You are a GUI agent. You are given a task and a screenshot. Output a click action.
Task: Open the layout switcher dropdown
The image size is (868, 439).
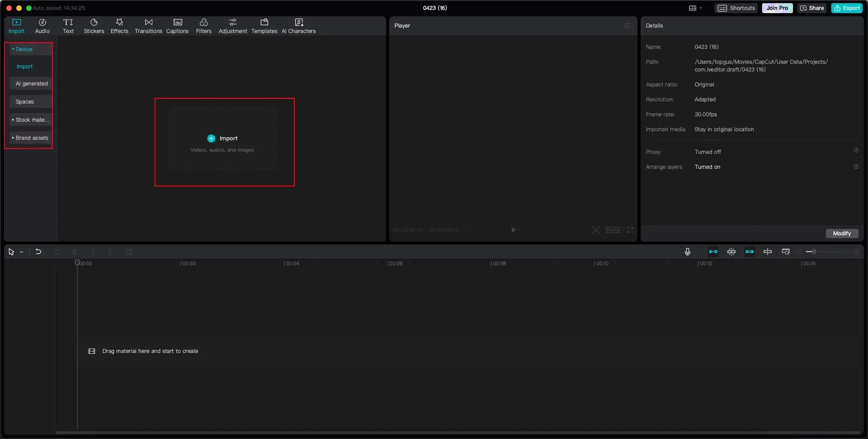(695, 8)
